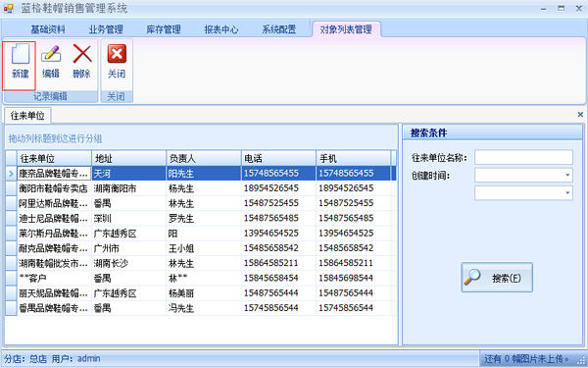
Task: Expand the second 创建时间 date dropdown
Action: pyautogui.click(x=567, y=193)
